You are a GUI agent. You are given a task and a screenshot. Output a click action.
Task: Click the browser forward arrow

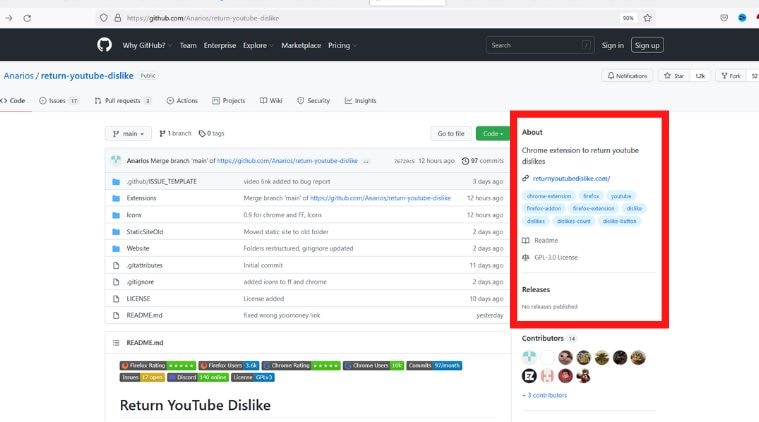point(9,18)
